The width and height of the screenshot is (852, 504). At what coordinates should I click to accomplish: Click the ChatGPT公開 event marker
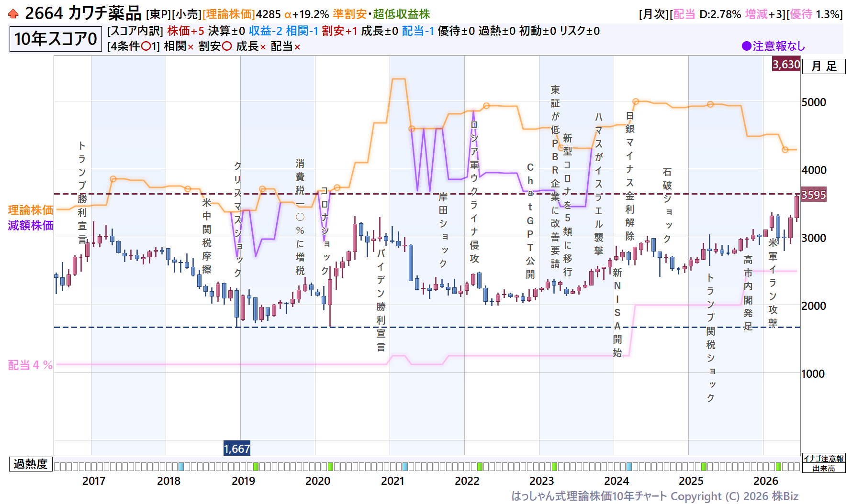pyautogui.click(x=530, y=221)
